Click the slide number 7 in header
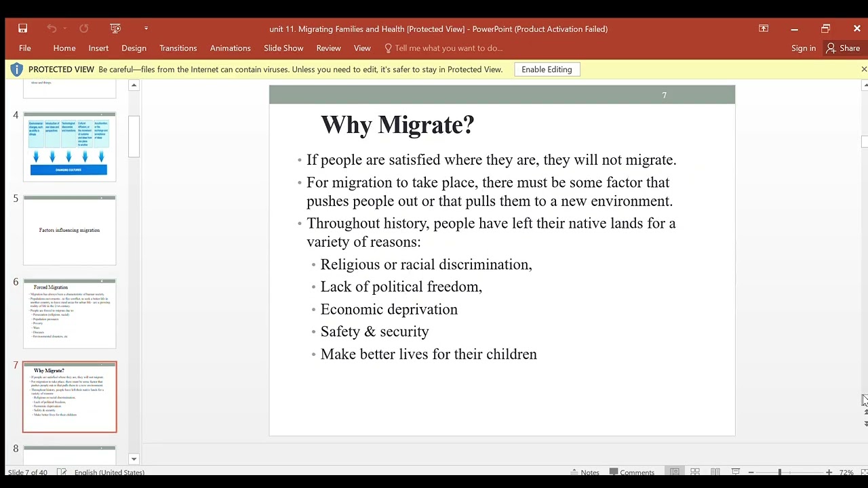 [665, 96]
